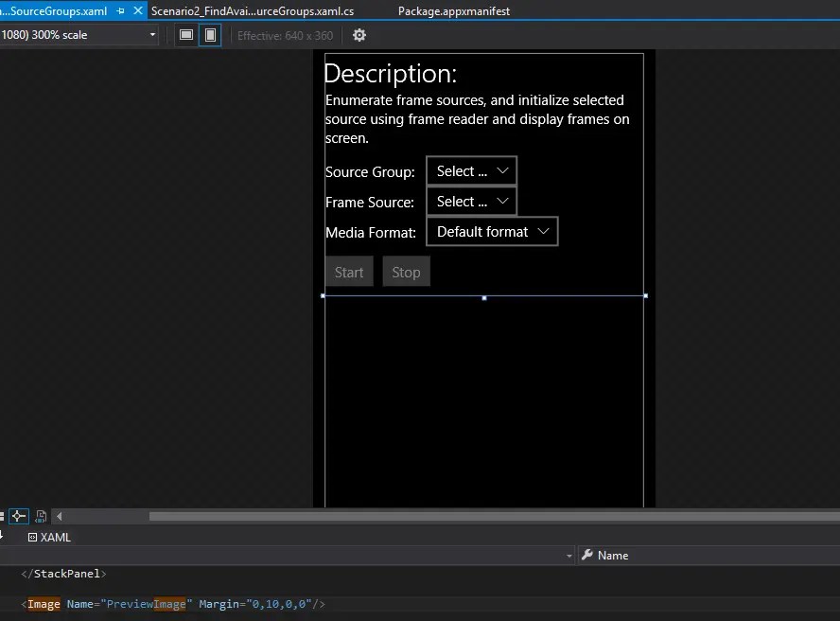Open the Source Group selection combo box
This screenshot has height=621, width=840.
[471, 170]
